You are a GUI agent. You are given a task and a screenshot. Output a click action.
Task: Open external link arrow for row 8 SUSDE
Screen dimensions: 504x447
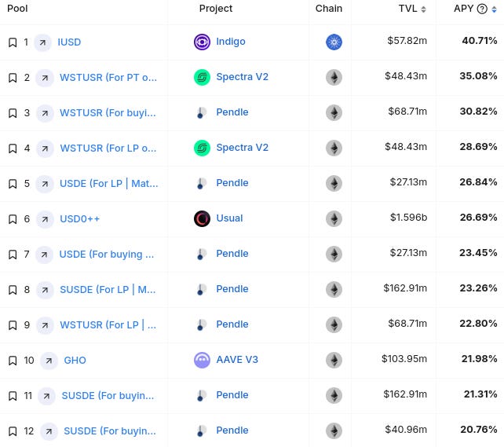click(x=45, y=290)
